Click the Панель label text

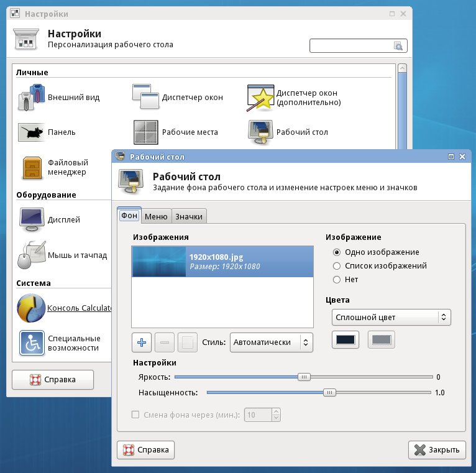[x=62, y=132]
